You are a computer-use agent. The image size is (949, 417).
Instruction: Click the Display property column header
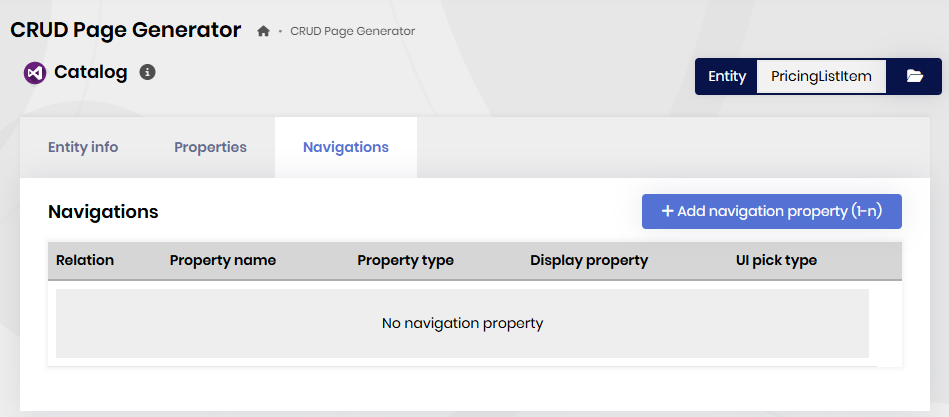tap(589, 260)
